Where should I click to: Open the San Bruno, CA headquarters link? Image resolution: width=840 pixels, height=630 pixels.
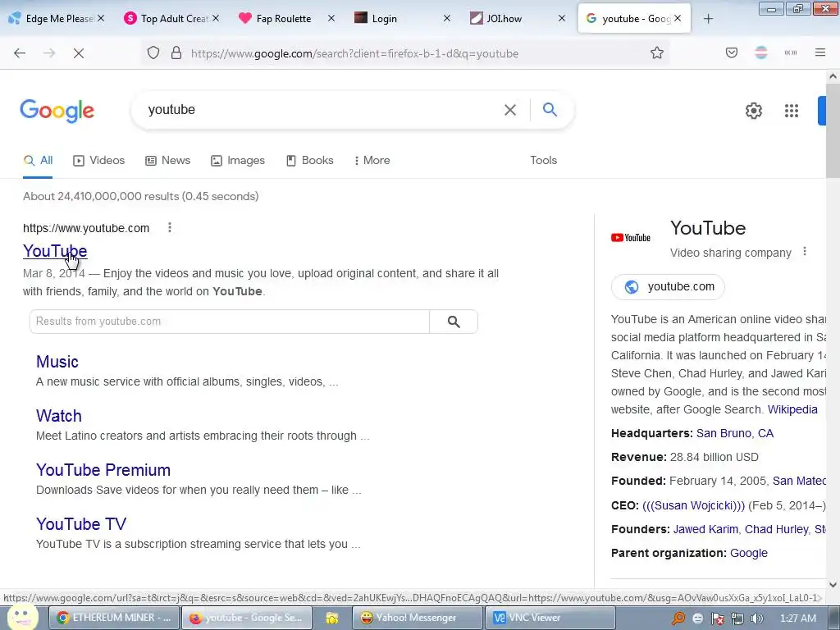[734, 433]
